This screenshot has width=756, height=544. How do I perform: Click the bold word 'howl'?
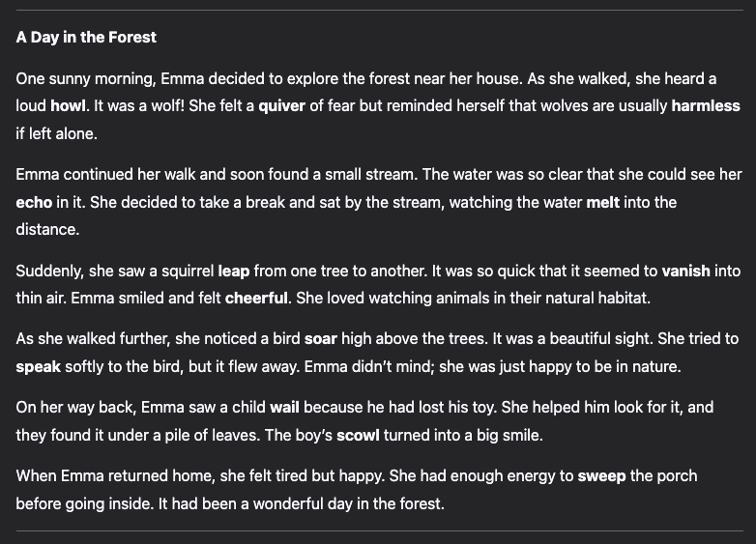(68, 105)
